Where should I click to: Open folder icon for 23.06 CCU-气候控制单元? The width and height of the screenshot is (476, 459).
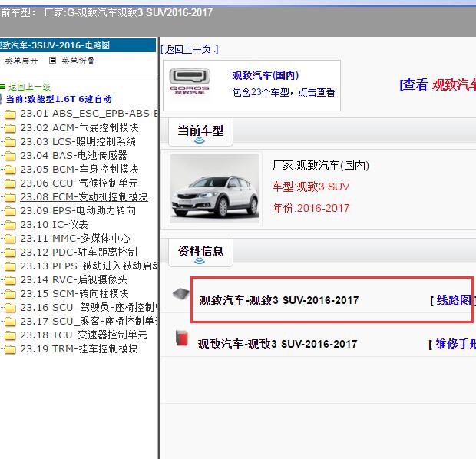[x=10, y=183]
